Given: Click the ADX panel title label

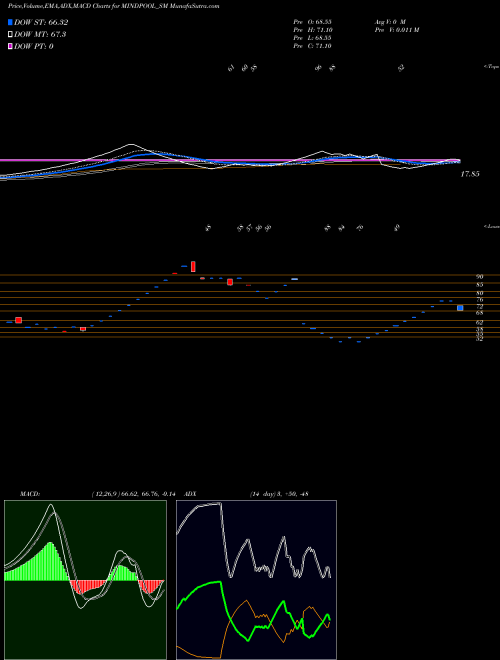Looking at the screenshot, I should 190,494.
